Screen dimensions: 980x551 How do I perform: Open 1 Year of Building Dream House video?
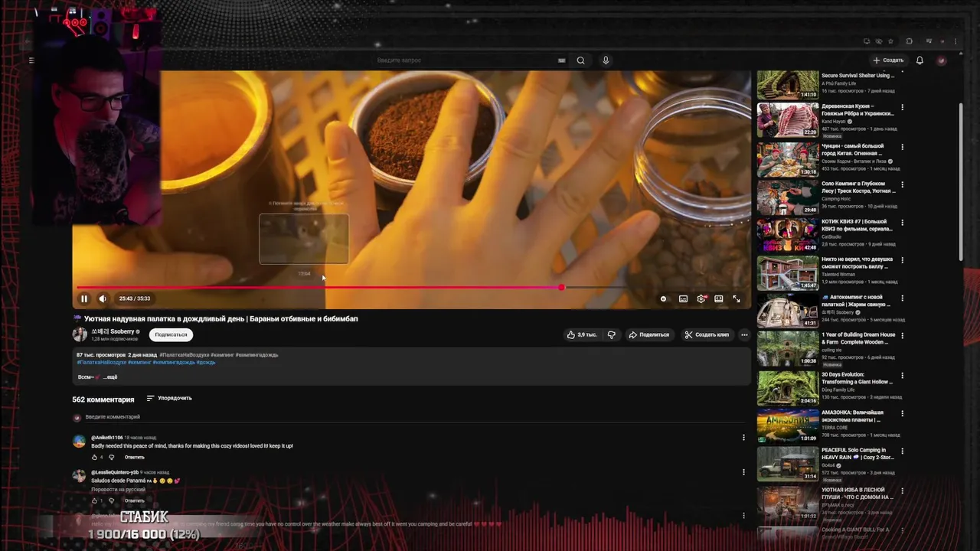788,350
